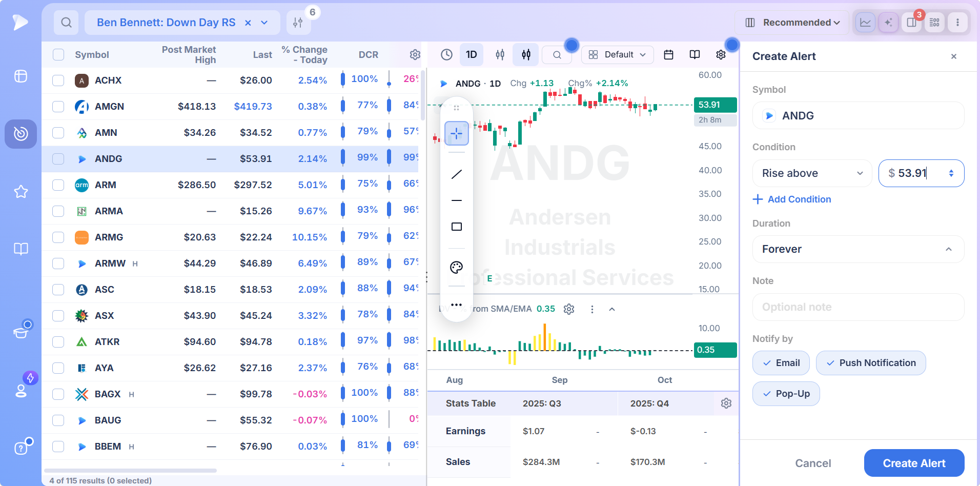Collapse the SMA/EMA indicator pane

612,309
